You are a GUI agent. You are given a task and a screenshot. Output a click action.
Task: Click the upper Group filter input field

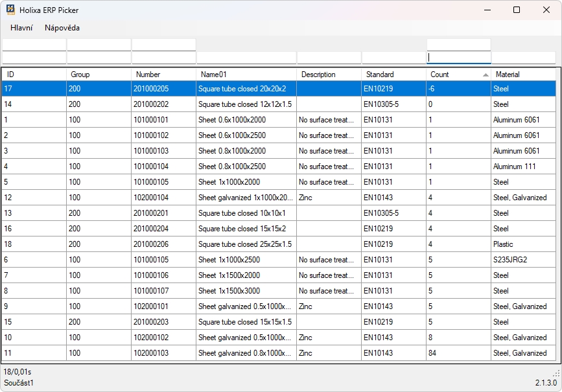[x=99, y=45]
